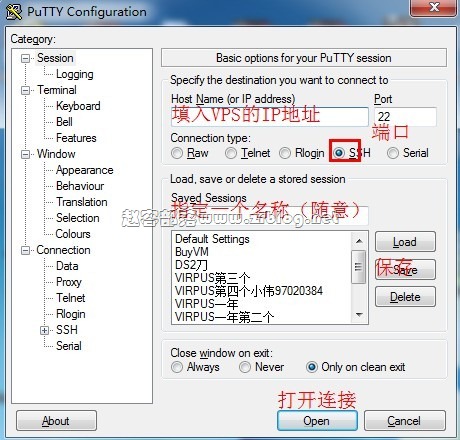The height and width of the screenshot is (440, 460).
Task: Select BuyVM saved session
Action: tap(192, 252)
